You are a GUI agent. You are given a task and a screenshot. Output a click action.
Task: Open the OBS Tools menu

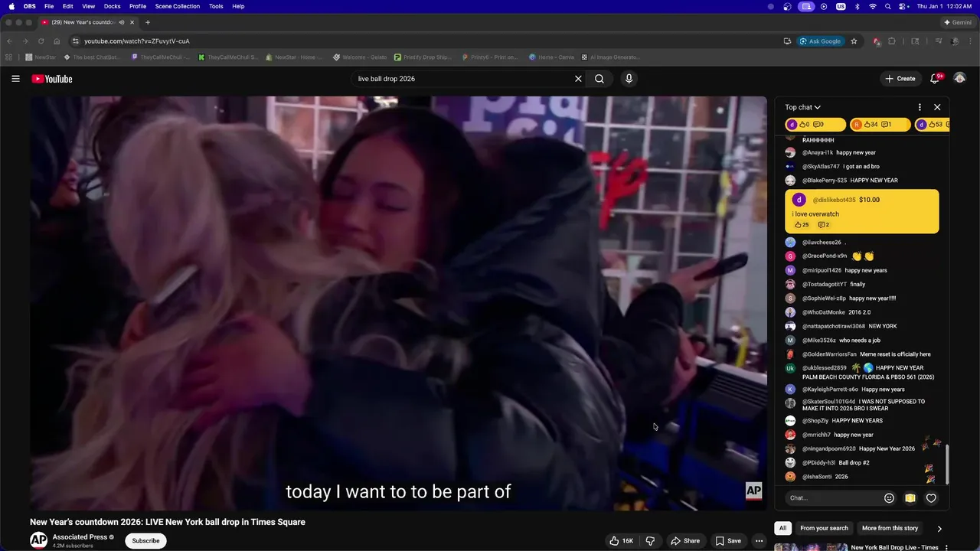(216, 6)
